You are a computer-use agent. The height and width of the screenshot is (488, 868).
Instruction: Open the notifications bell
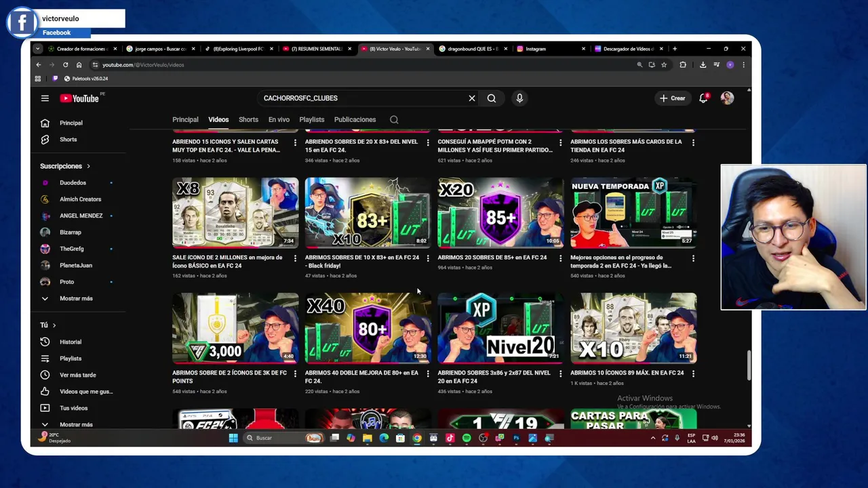coord(703,98)
